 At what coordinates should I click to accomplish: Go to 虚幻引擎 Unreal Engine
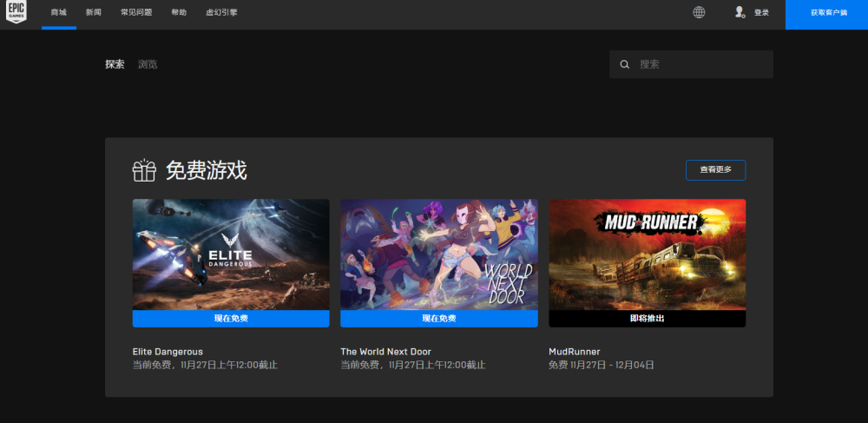(221, 12)
